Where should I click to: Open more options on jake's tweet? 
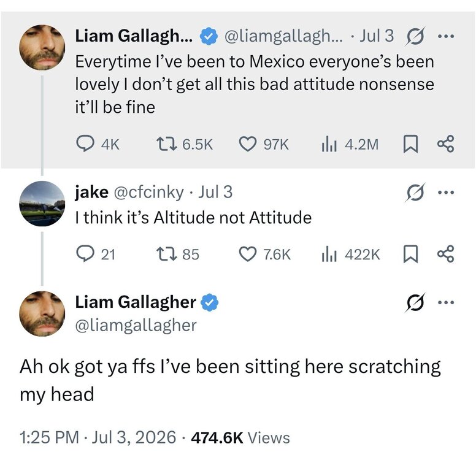coord(446,192)
